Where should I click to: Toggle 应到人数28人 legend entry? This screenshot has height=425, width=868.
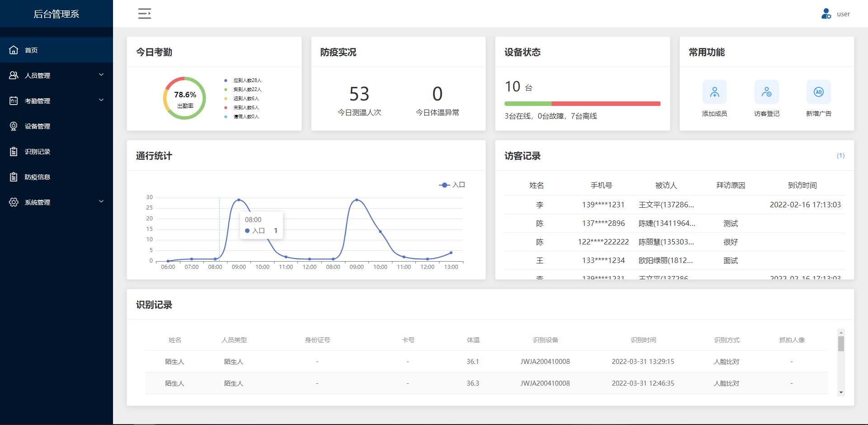coord(243,80)
